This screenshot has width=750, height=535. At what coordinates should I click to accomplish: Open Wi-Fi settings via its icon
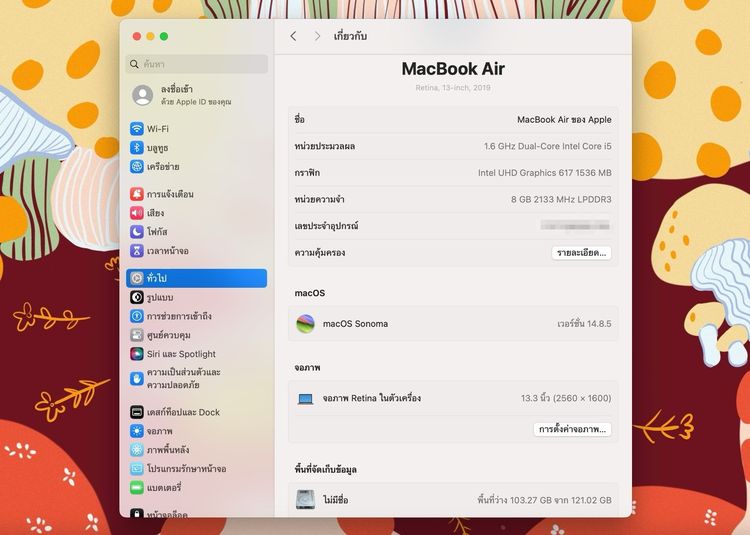[137, 129]
